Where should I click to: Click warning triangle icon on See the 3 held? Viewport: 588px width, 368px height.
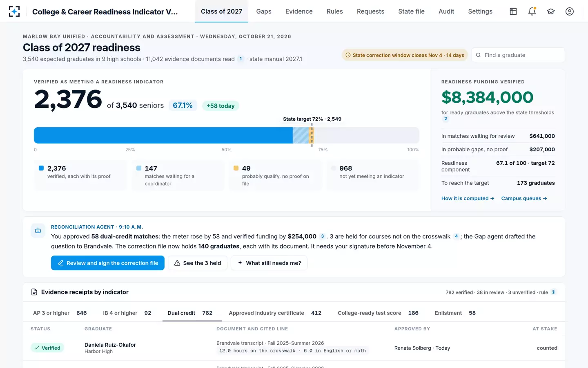[x=177, y=263]
